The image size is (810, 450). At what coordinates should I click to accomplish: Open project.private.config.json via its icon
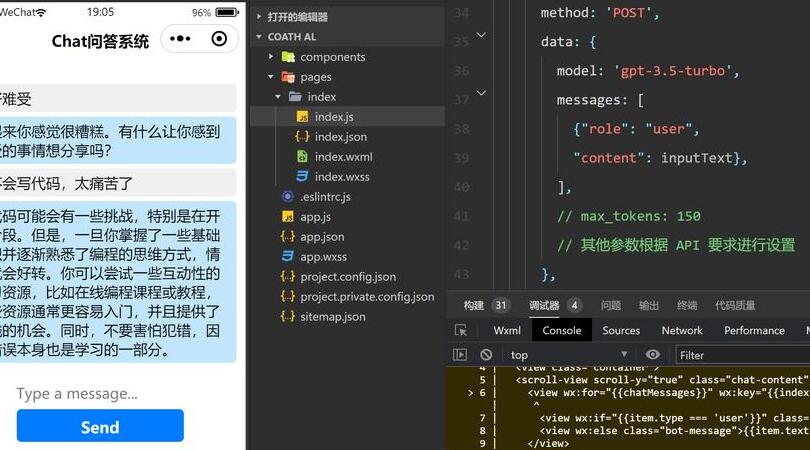(x=288, y=296)
